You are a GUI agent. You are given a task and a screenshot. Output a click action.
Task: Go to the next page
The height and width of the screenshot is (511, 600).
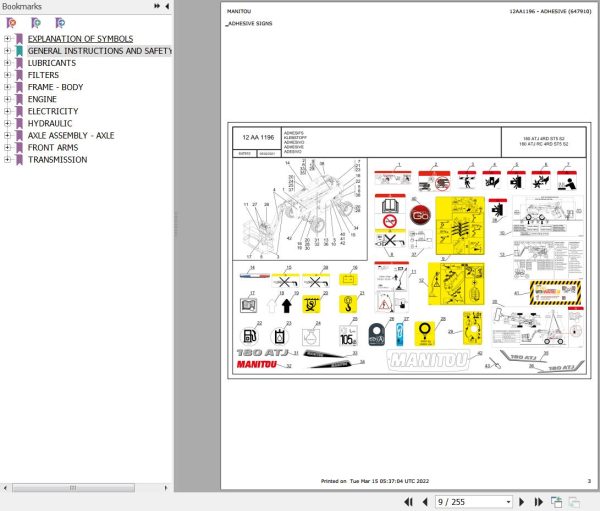coord(521,502)
